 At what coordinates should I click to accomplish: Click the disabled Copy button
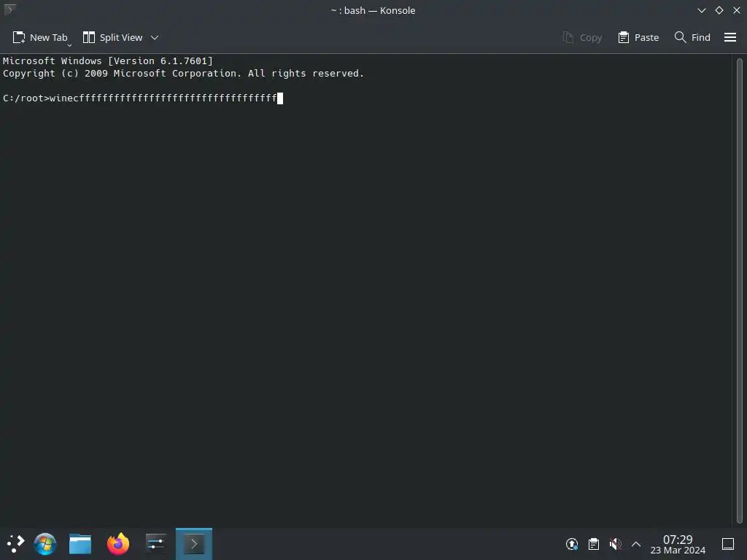click(582, 38)
